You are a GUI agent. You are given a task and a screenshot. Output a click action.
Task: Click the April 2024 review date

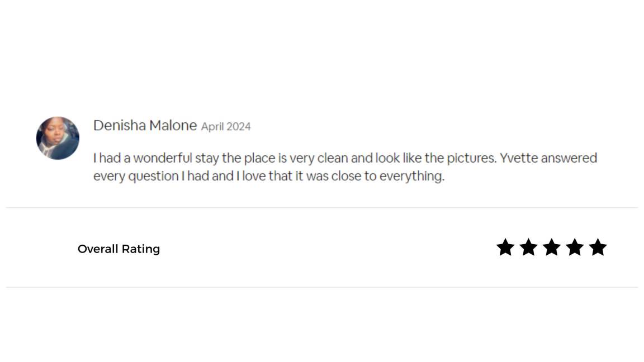(226, 127)
